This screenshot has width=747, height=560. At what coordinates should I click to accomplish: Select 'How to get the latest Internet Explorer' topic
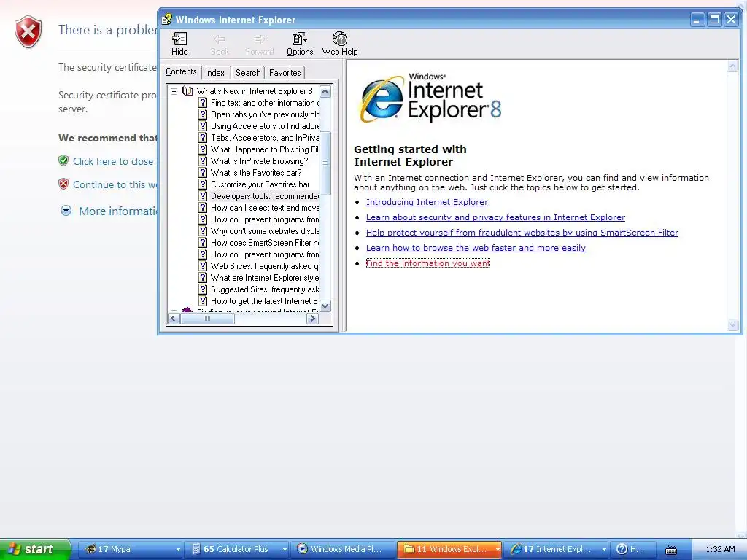(x=264, y=301)
